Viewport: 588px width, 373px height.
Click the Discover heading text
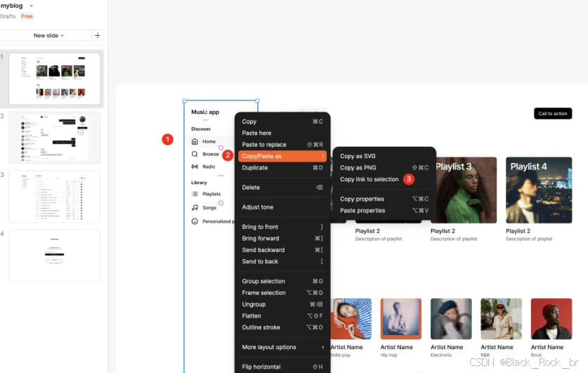click(x=201, y=129)
